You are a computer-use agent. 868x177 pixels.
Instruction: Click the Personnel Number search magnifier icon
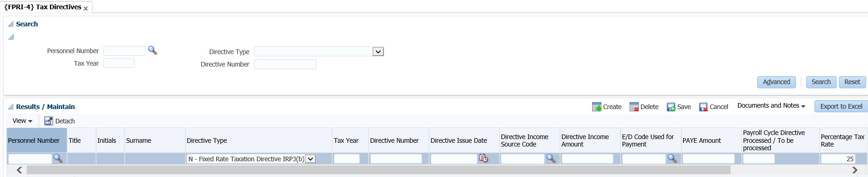[152, 50]
